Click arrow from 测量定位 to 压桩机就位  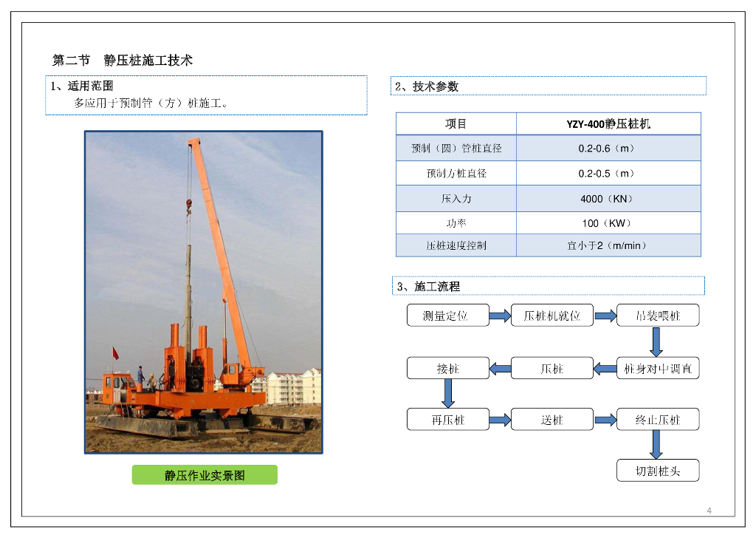[x=500, y=316]
